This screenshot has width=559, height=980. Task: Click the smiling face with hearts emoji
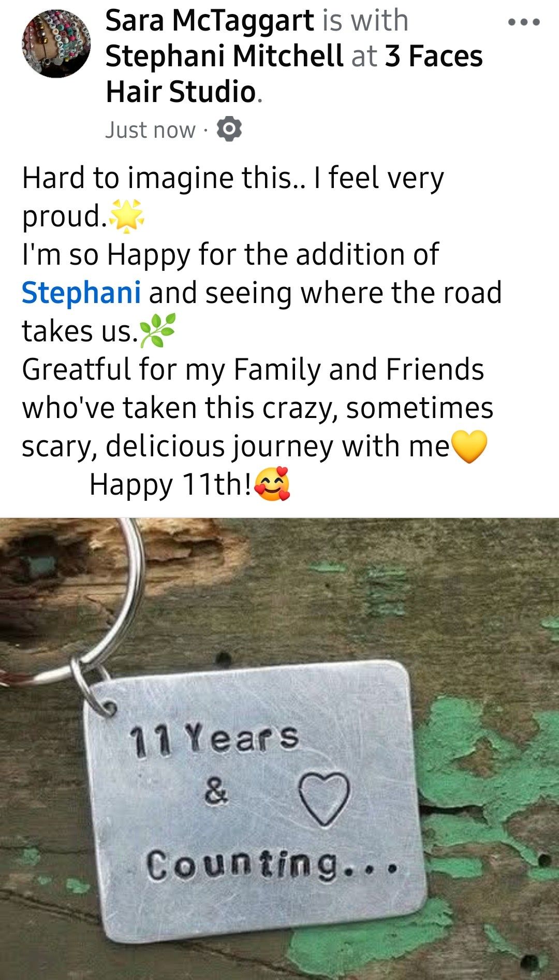[272, 484]
